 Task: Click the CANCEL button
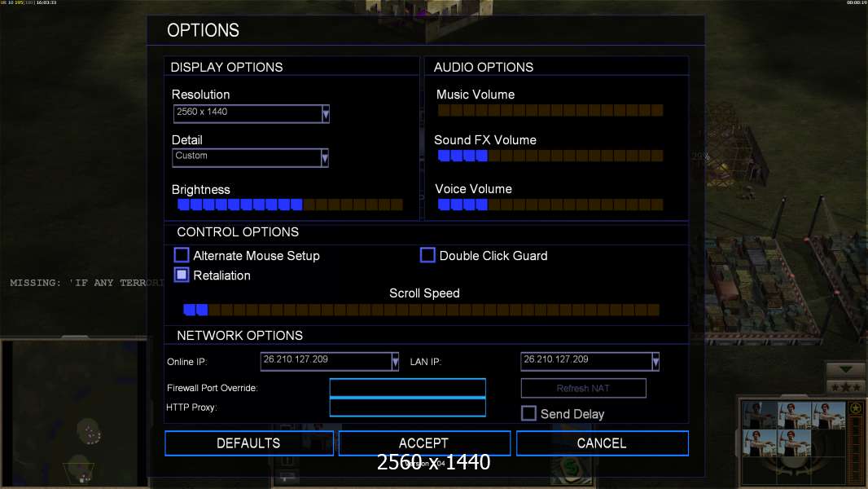point(603,443)
